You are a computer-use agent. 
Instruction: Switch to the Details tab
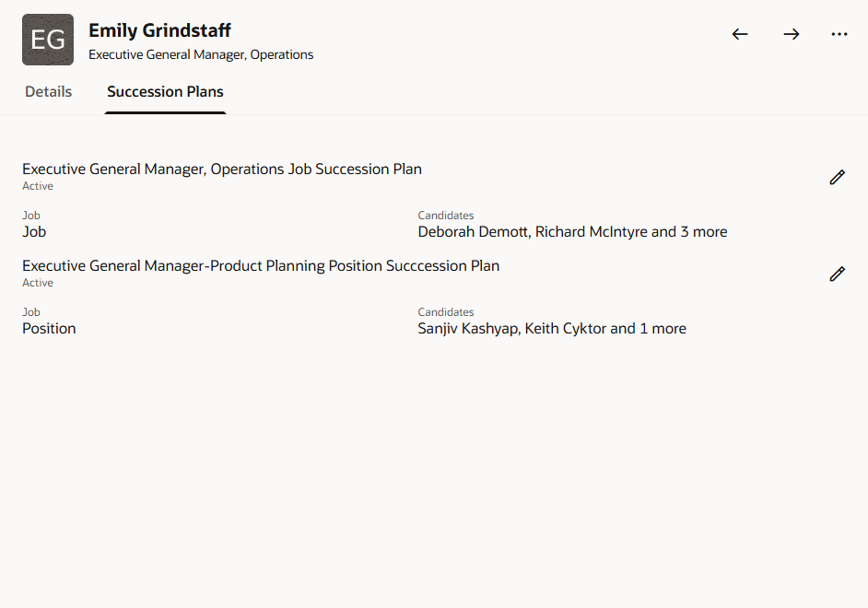pyautogui.click(x=48, y=91)
